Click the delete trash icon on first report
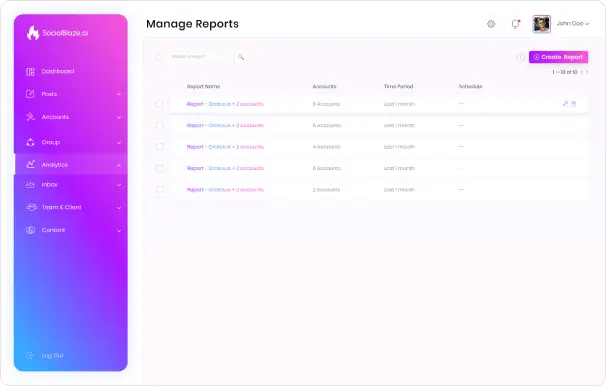Viewport: 606px width, 386px height. 574,104
